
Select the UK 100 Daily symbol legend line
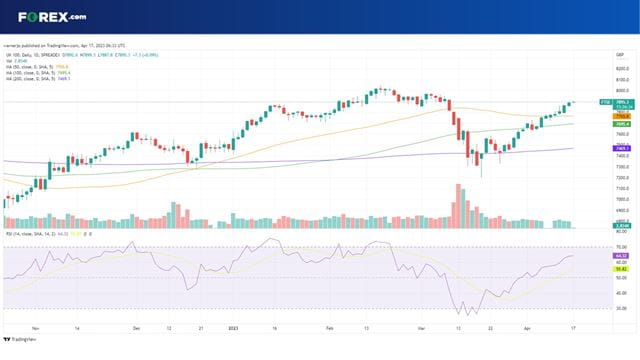[82, 55]
